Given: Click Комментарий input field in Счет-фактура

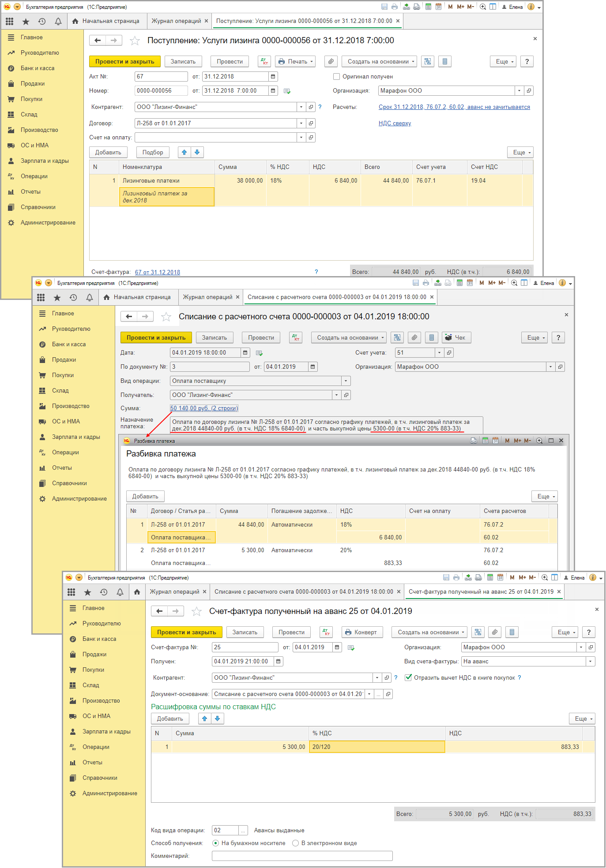Looking at the screenshot, I should (302, 856).
